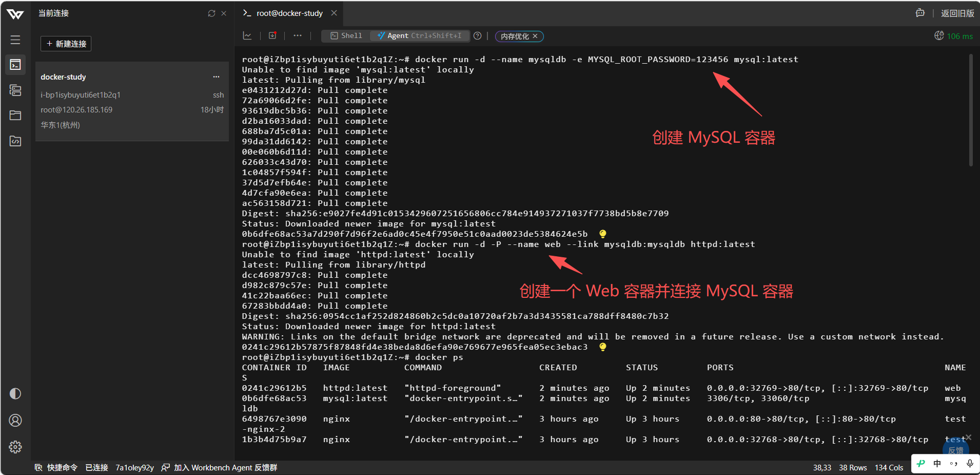Select the docker-study connection title
The image size is (980, 475).
click(x=63, y=77)
